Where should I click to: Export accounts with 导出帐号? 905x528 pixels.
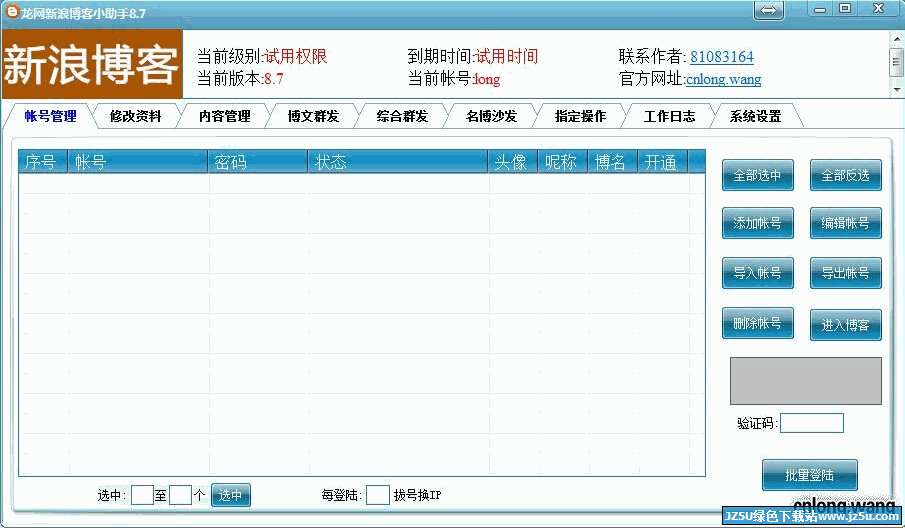(x=846, y=273)
